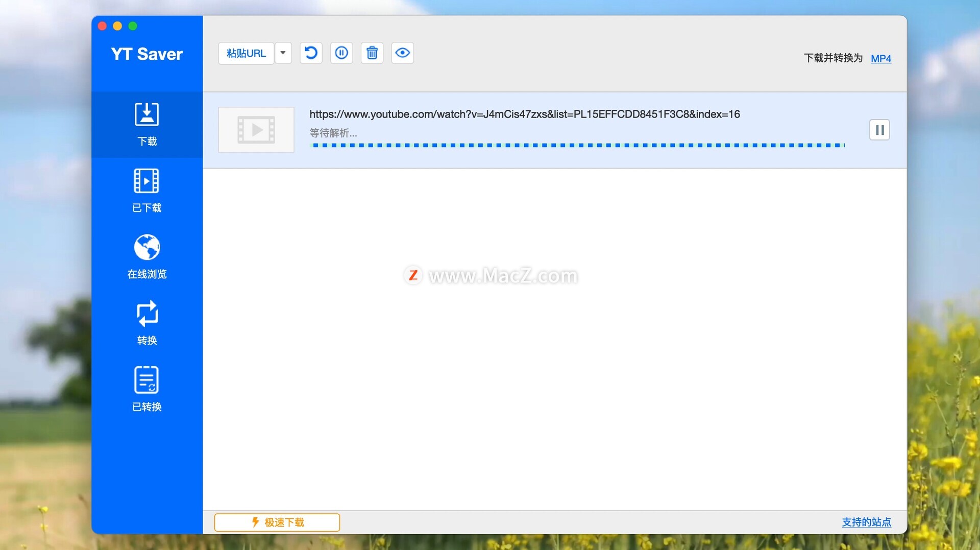
Task: Switch to Downloaded (已下载) sidebar tab
Action: pyautogui.click(x=147, y=191)
